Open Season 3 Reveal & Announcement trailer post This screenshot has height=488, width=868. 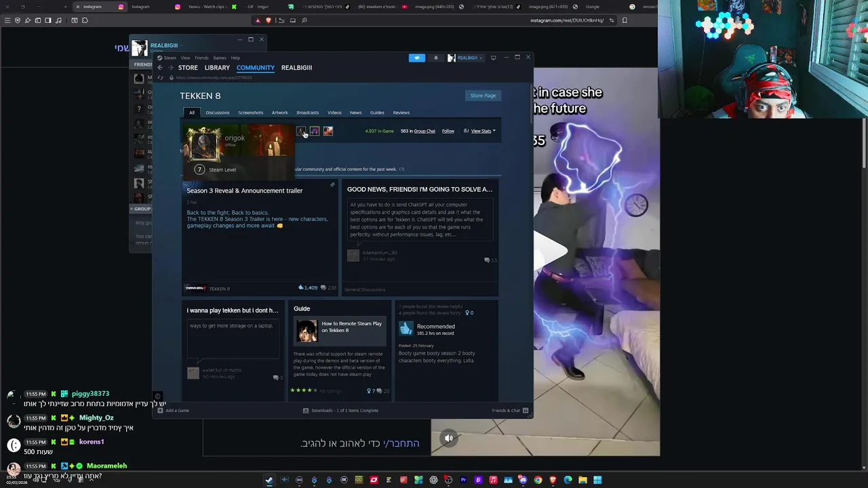(244, 190)
